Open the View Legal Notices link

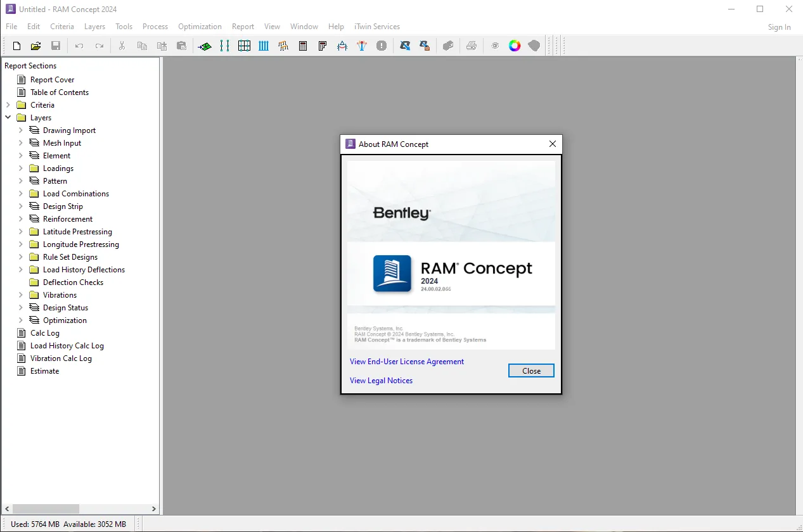(381, 381)
